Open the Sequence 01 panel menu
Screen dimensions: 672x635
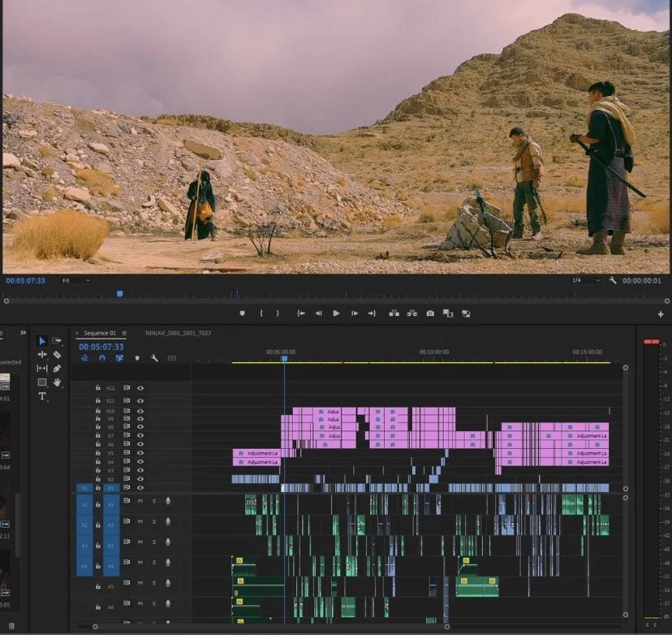(x=124, y=333)
